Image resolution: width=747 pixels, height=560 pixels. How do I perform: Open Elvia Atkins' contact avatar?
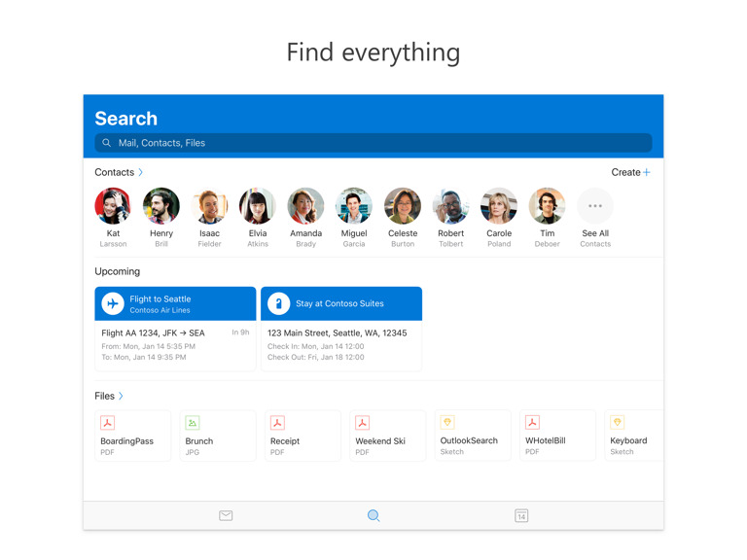[x=257, y=206]
